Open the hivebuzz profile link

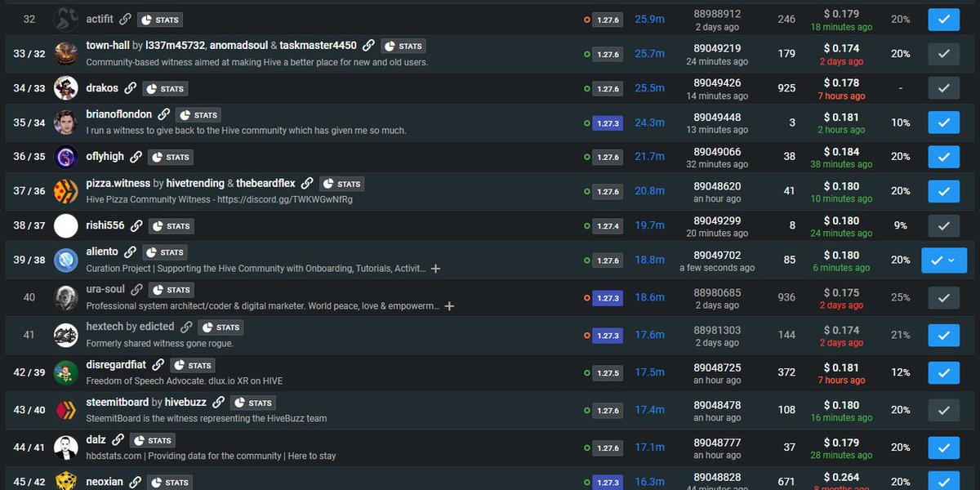tap(185, 403)
